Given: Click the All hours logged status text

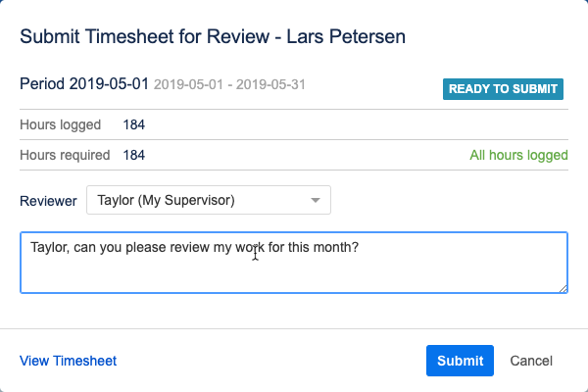Looking at the screenshot, I should (518, 155).
